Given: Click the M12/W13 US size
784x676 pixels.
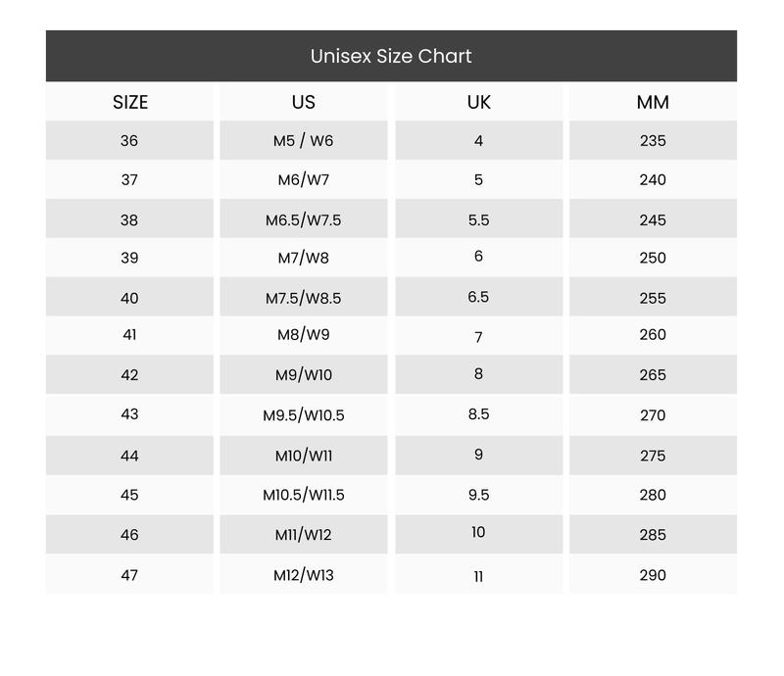Looking at the screenshot, I should coord(304,575).
